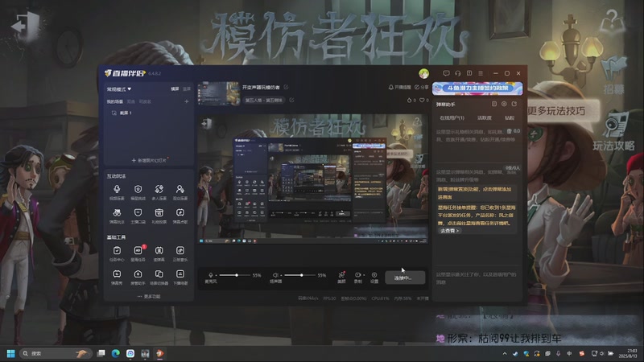Viewport: 644px width, 362px height.
Task: Open the 房管助手 tool
Action: 138,277
